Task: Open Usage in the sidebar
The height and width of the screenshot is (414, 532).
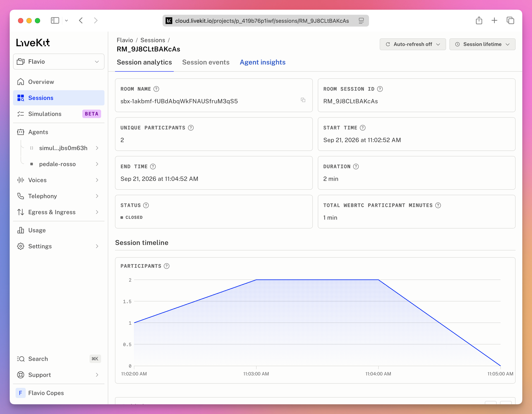Action: tap(59, 230)
